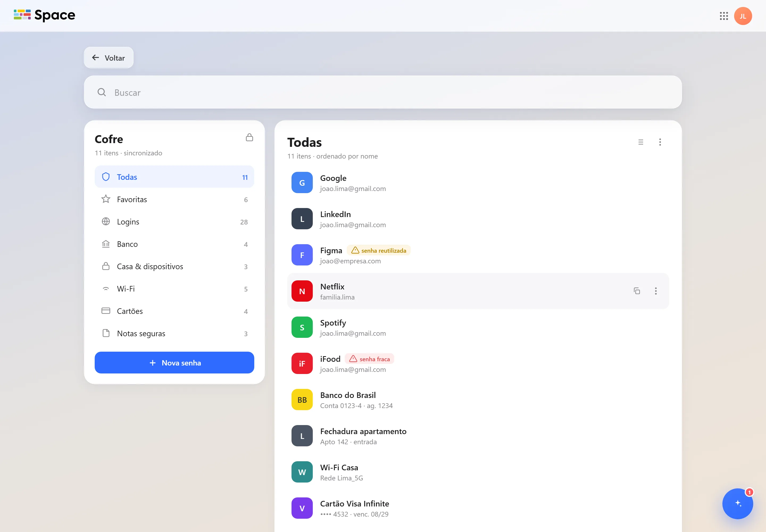The width and height of the screenshot is (766, 532).
Task: Click the Banco building icon
Action: [106, 244]
